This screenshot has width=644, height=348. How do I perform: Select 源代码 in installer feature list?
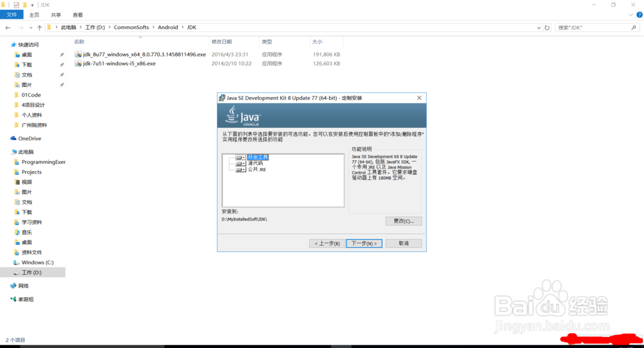pos(256,163)
